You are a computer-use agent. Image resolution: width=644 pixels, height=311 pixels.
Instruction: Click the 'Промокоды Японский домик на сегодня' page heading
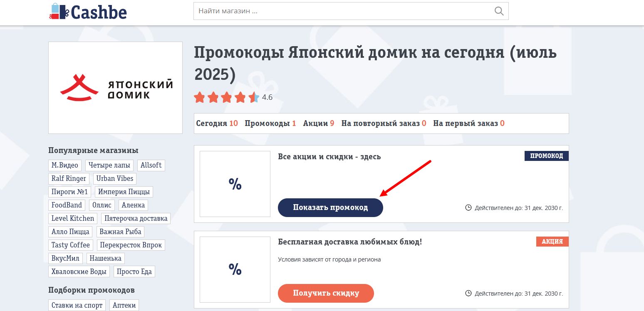coord(375,64)
